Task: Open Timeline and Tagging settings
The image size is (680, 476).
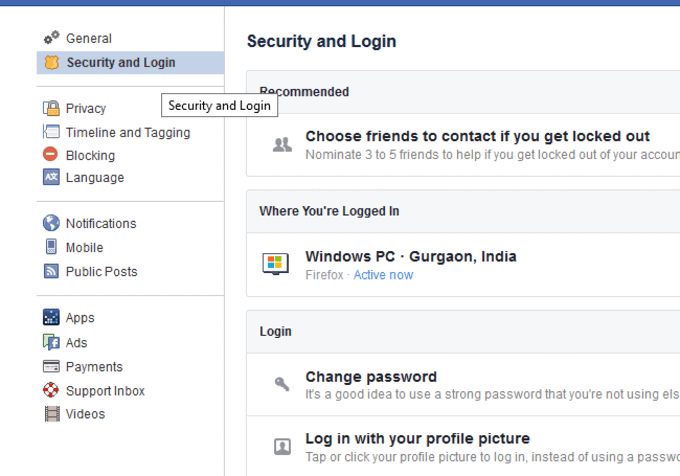Action: coord(128,132)
